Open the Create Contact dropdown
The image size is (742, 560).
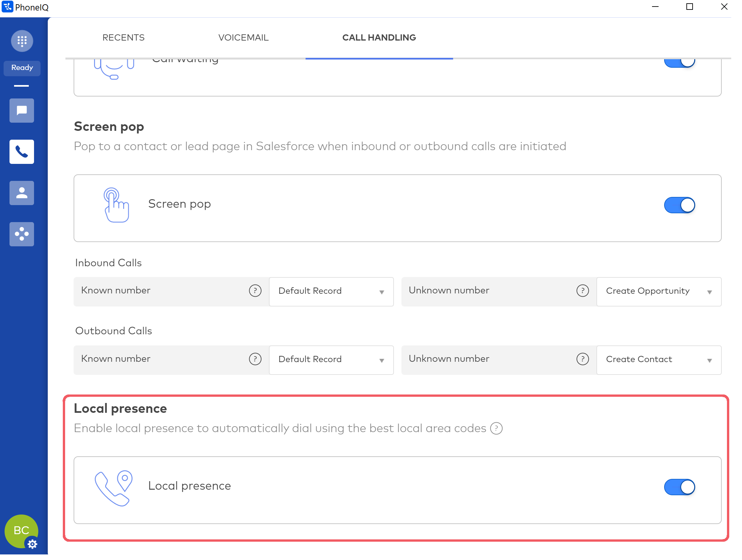pos(659,360)
